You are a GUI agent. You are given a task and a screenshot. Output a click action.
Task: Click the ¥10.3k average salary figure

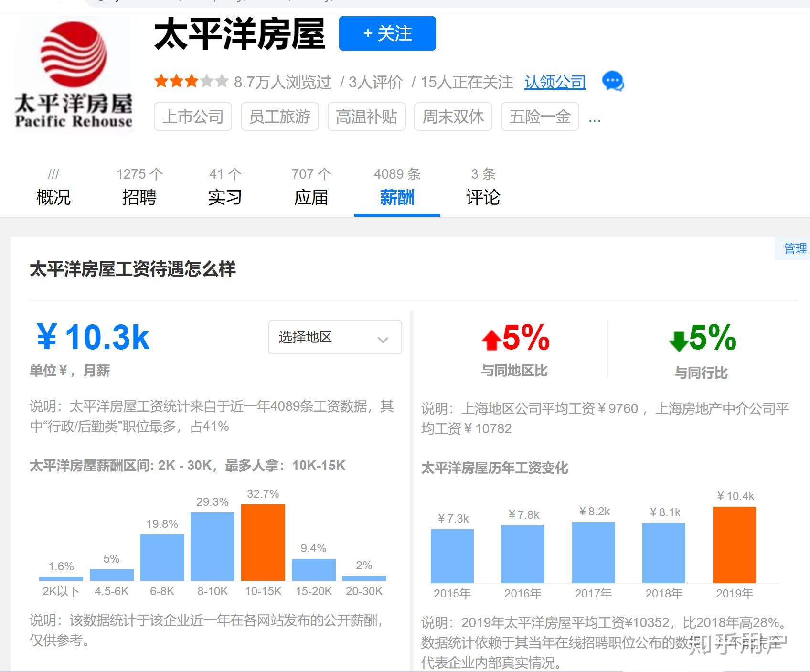click(94, 337)
